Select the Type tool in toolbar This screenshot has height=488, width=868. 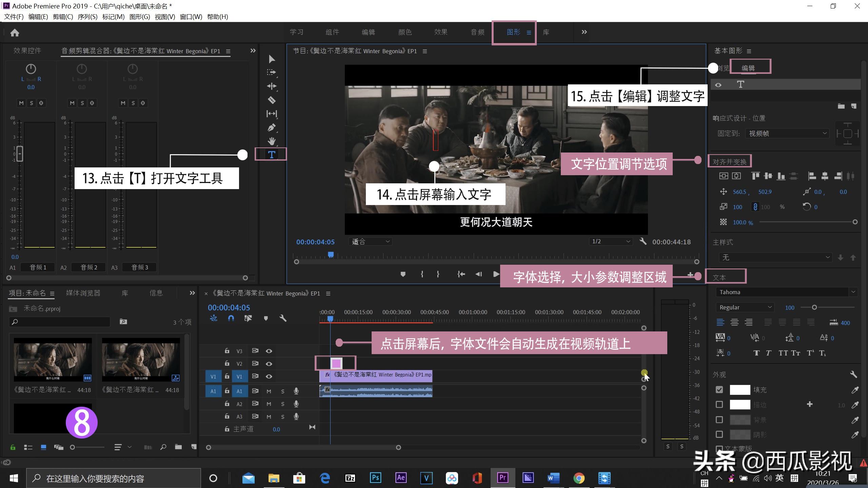point(271,154)
